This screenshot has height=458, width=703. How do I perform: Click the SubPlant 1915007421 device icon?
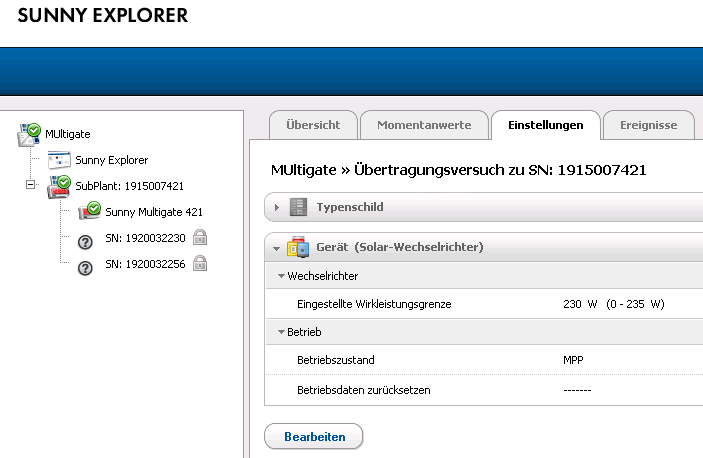[x=59, y=186]
